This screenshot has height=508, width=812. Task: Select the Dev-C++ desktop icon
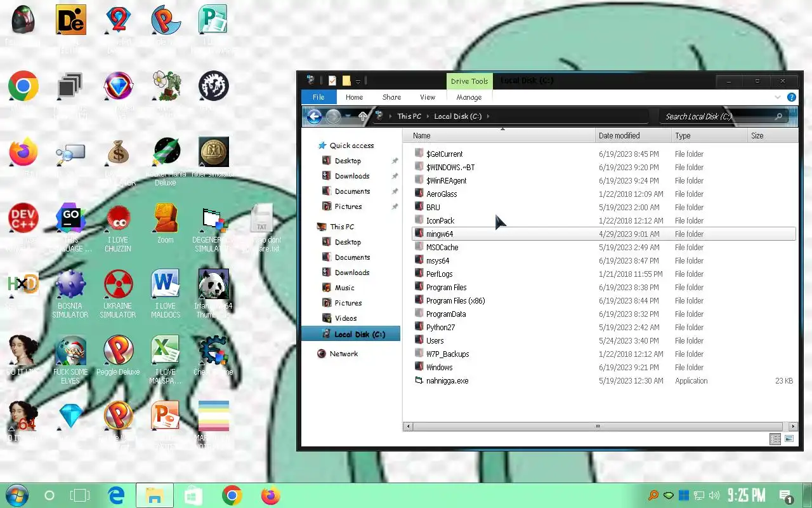click(23, 218)
